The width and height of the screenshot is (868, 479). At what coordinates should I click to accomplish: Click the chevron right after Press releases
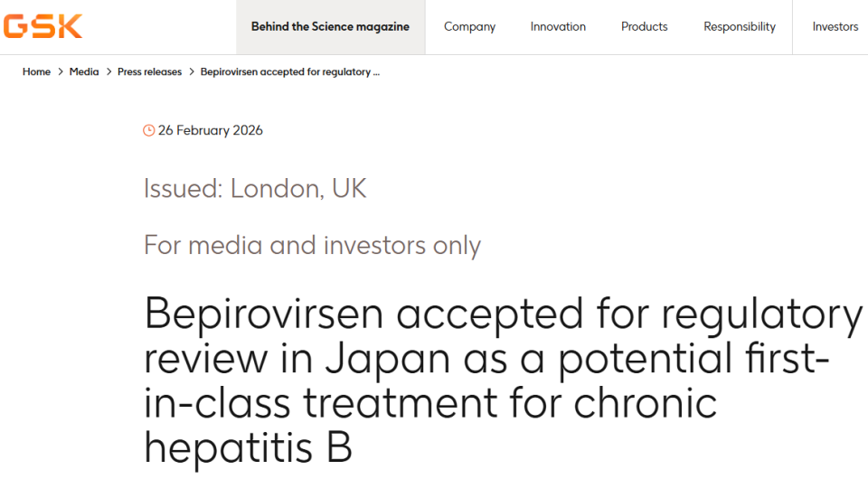192,72
